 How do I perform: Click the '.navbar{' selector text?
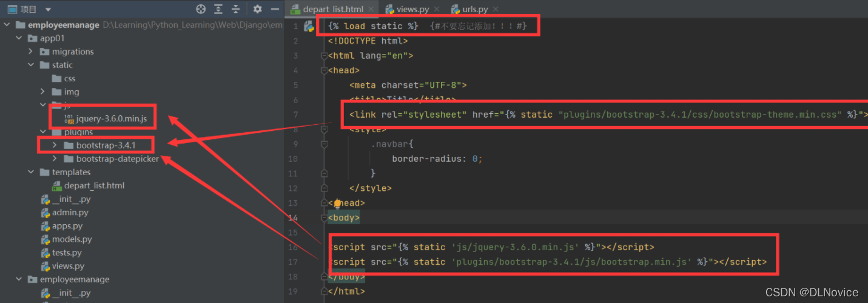(392, 144)
